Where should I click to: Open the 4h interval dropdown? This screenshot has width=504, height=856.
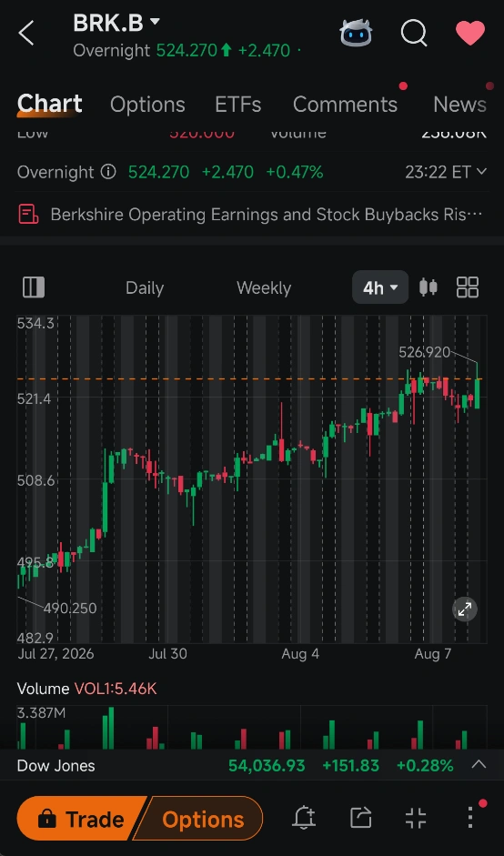(380, 287)
